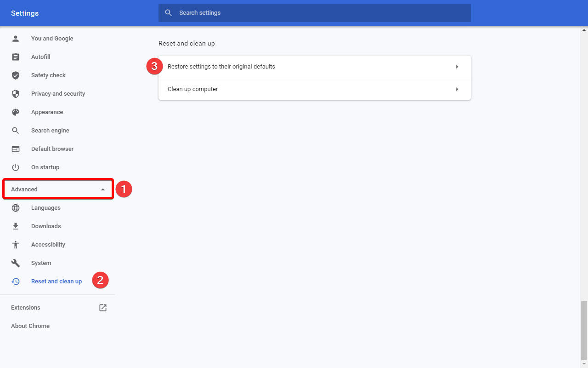Click the search magnifier icon in header
The height and width of the screenshot is (368, 588).
pyautogui.click(x=169, y=13)
